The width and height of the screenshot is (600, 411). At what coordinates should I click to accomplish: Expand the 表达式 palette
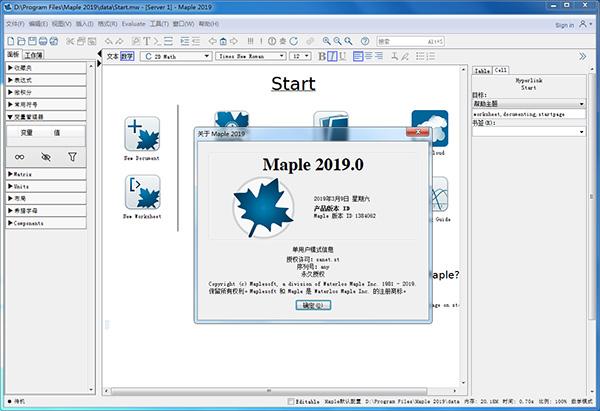(46, 80)
